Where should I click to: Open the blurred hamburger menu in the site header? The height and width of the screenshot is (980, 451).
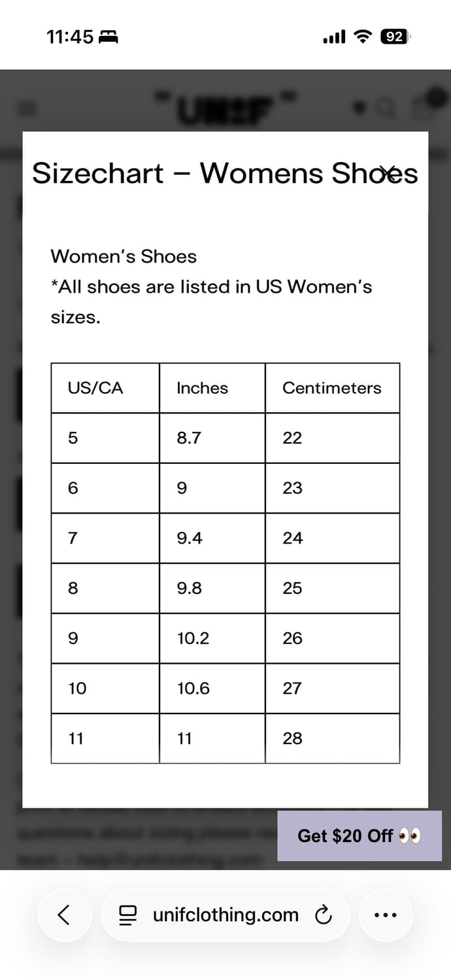pos(27,108)
